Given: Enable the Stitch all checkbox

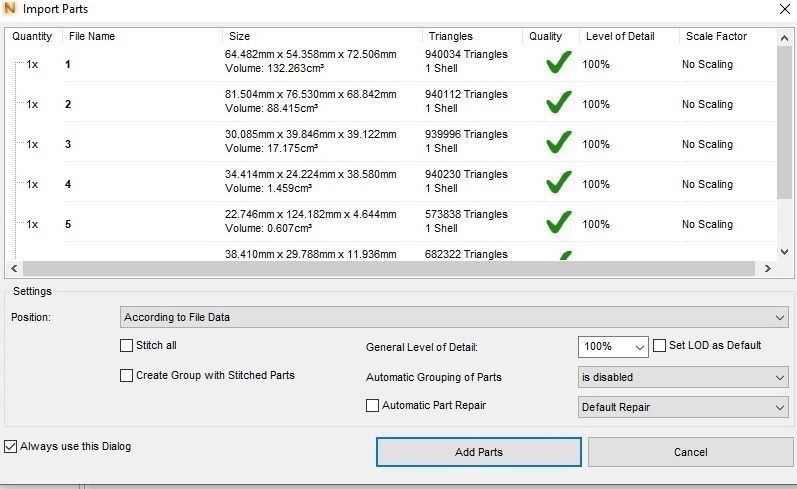Looking at the screenshot, I should (x=126, y=346).
